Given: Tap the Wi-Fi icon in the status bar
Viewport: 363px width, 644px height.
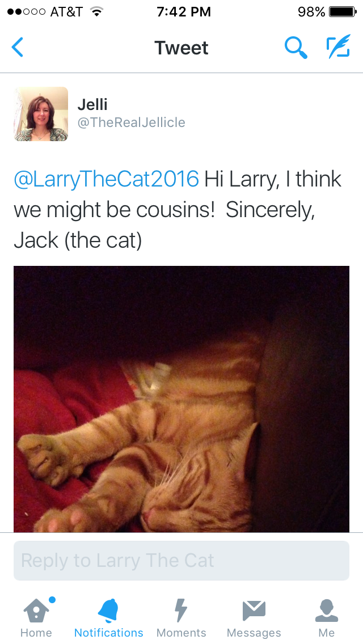Looking at the screenshot, I should (96, 11).
